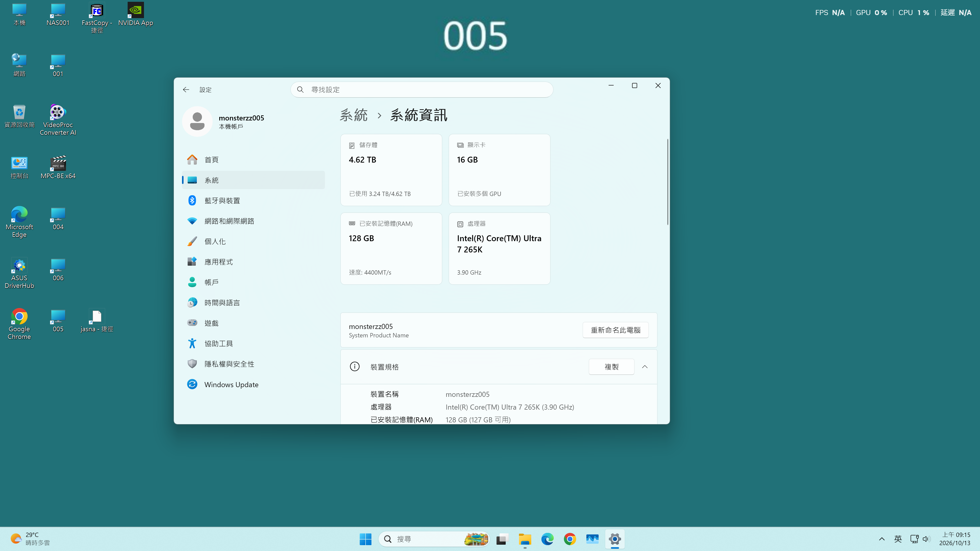Image resolution: width=980 pixels, height=551 pixels.
Task: Select 帳戶 accounts in sidebar
Action: coord(253,282)
